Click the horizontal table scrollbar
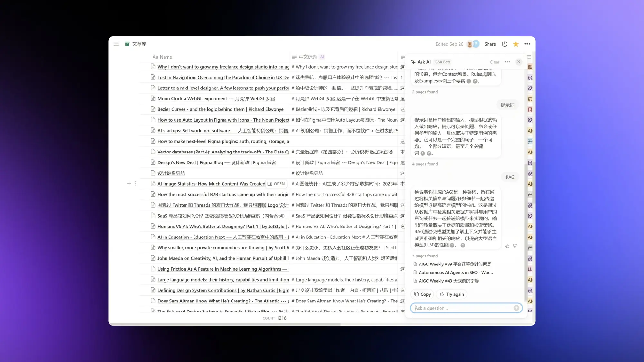The height and width of the screenshot is (362, 644). click(x=224, y=324)
